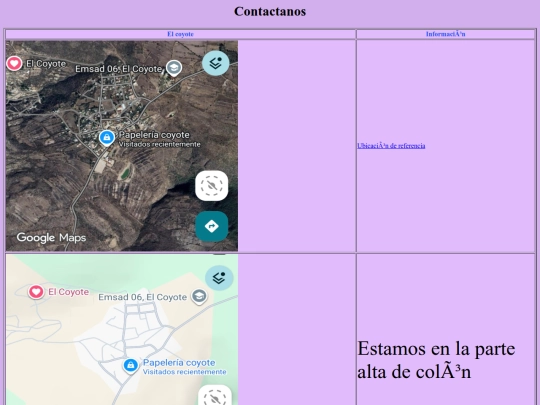Click 'Emsad 06, El Coyote' label on satellite map
The width and height of the screenshot is (540, 405).
click(x=118, y=69)
